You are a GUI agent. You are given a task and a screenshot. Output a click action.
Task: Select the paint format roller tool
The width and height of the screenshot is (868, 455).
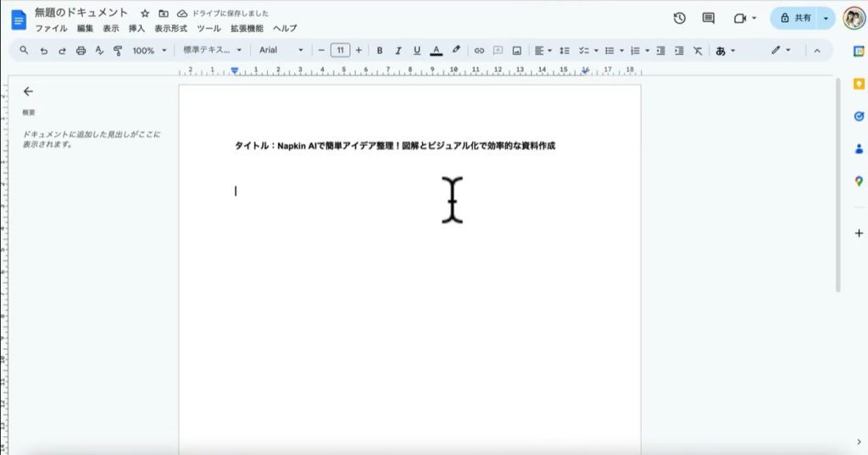(118, 51)
